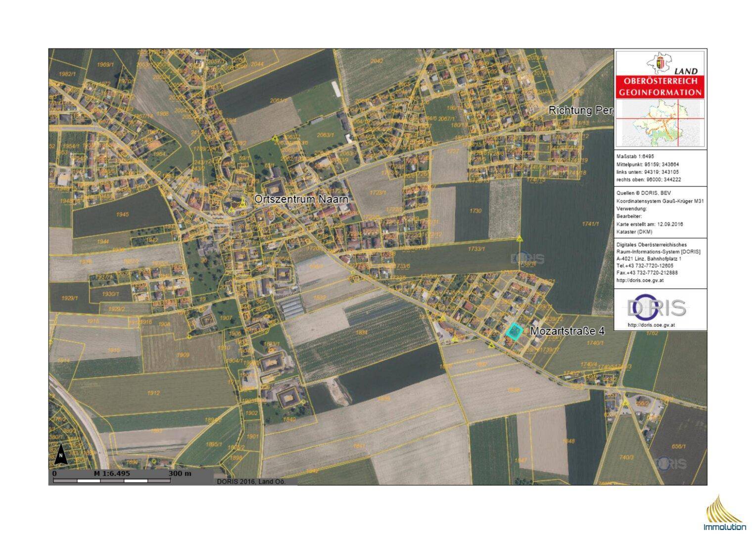Click "Digitales Oberösterreichisches" heading line

[x=651, y=245]
